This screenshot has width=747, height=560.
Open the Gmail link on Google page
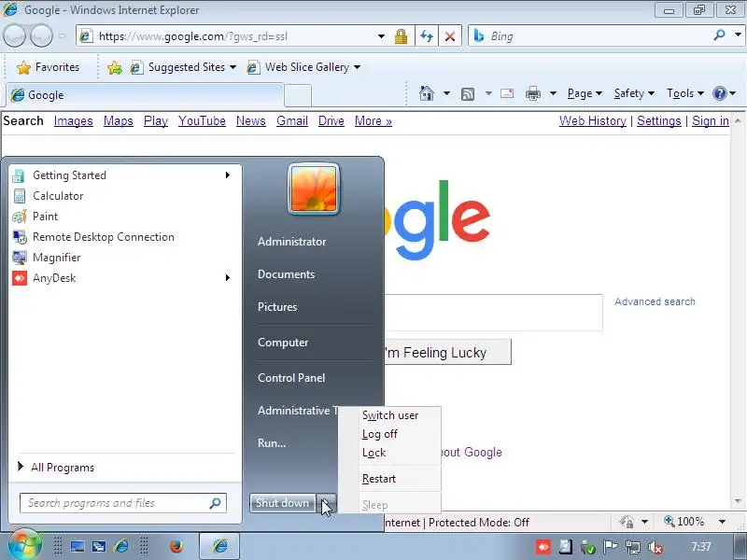pos(292,121)
